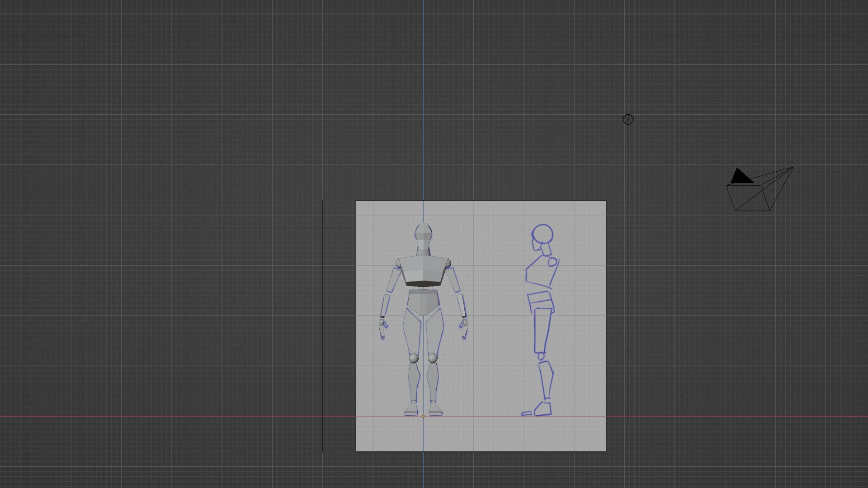Select the orange origin point at mannequin's feet
Image resolution: width=868 pixels, height=488 pixels.
click(x=423, y=416)
